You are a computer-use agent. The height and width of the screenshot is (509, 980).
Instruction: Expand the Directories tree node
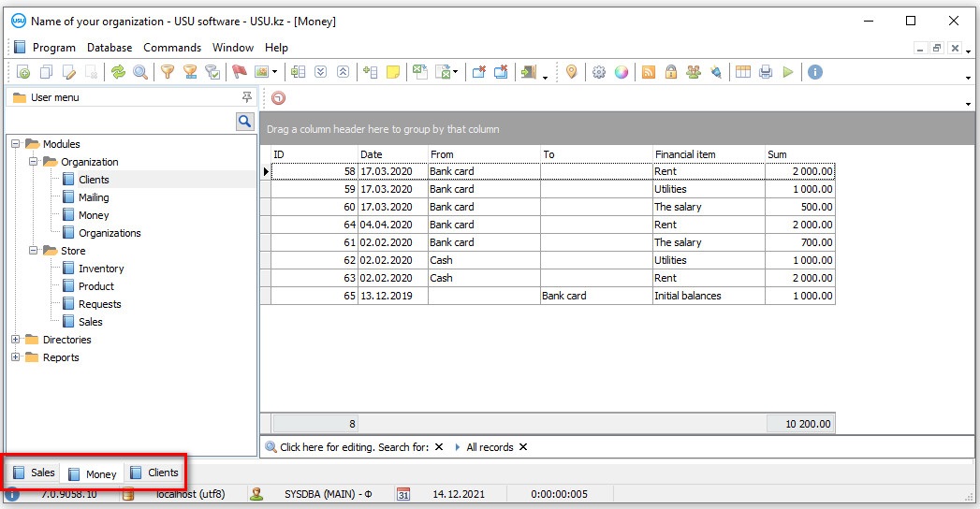point(16,340)
